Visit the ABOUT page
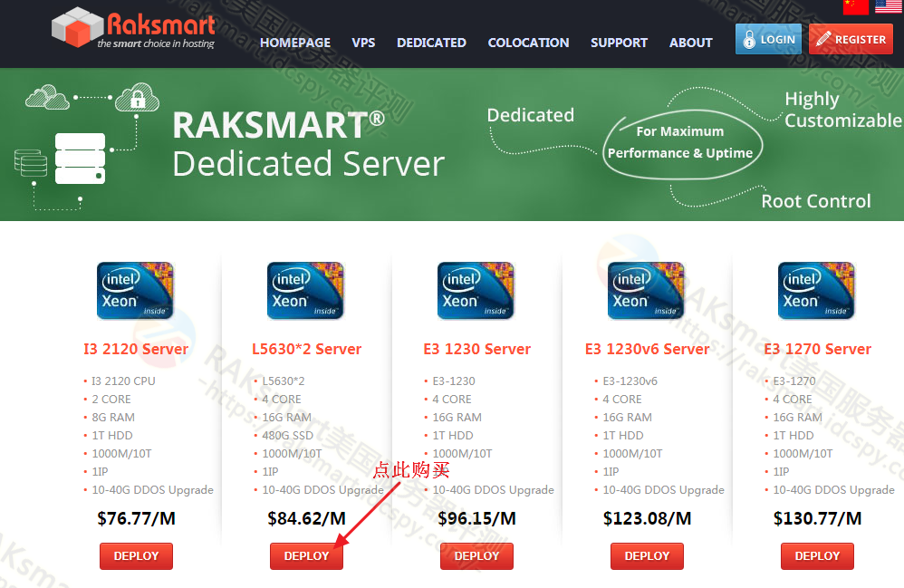Viewport: 904px width, 588px height. pos(691,43)
